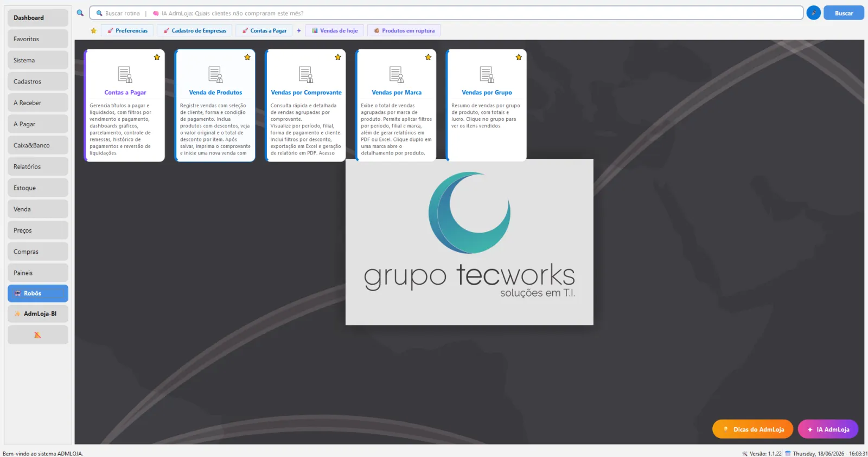Screen dimensions: 868x457
Task: Click the Buscar rotina search input field
Action: click(x=446, y=13)
